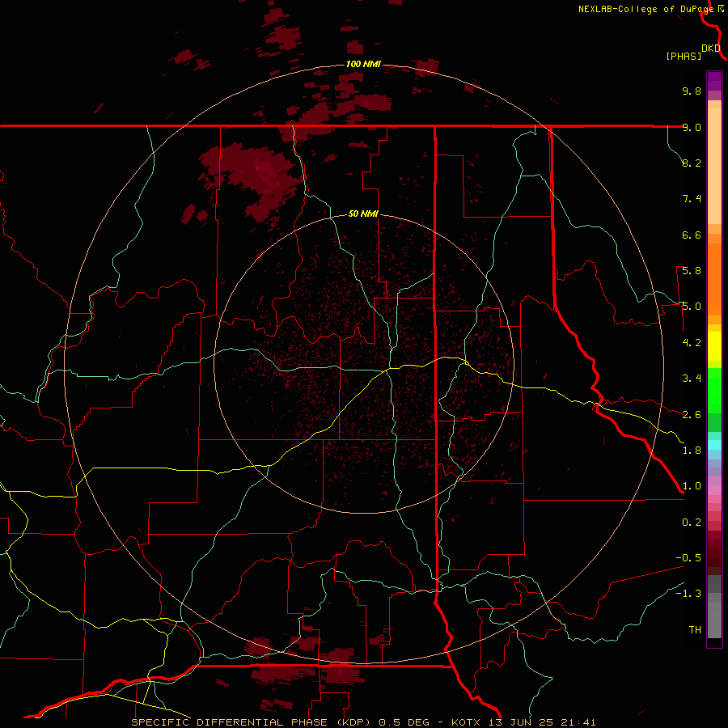This screenshot has width=728, height=728.
Task: Click the -0.5 color scale value
Action: click(688, 558)
